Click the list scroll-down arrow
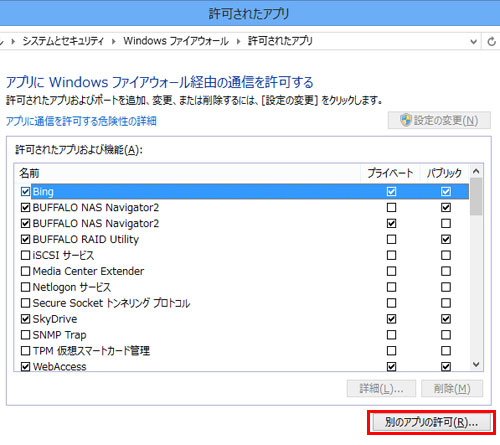Viewport: 500px width, 445px height. (x=476, y=364)
